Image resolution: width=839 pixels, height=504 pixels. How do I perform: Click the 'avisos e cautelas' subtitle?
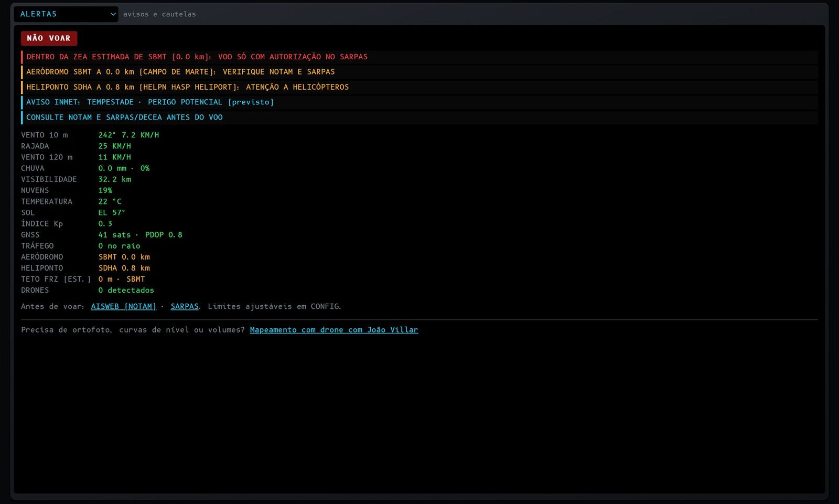159,14
